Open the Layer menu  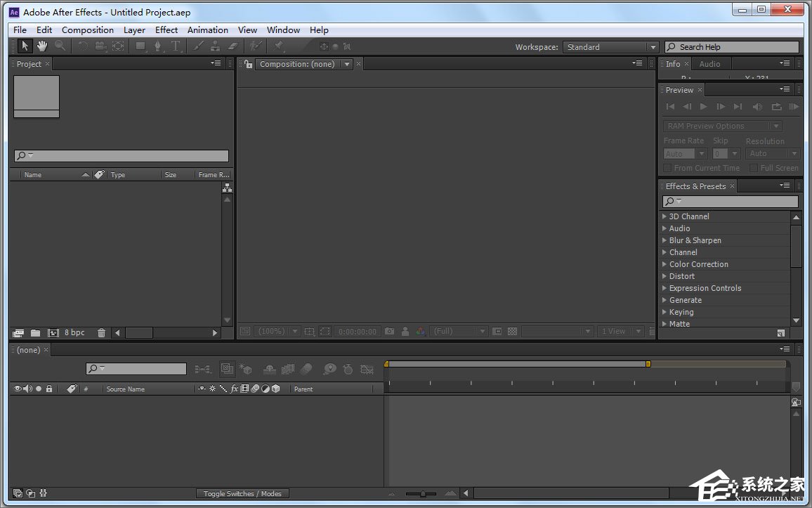(134, 30)
